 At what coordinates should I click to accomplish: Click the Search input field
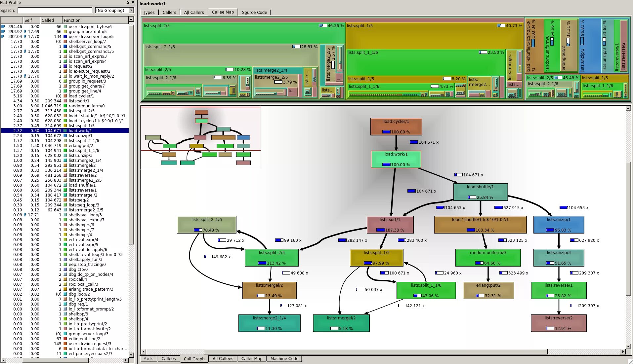[55, 11]
